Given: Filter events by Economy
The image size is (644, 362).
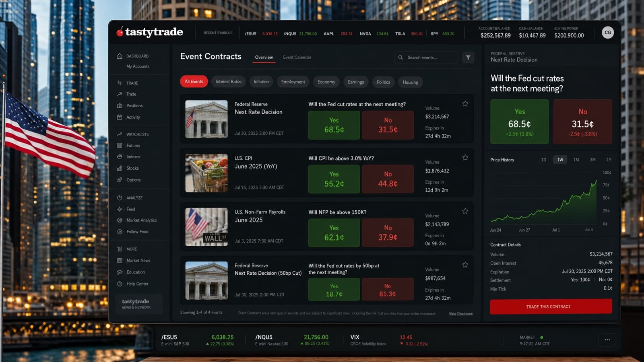Looking at the screenshot, I should [x=326, y=82].
